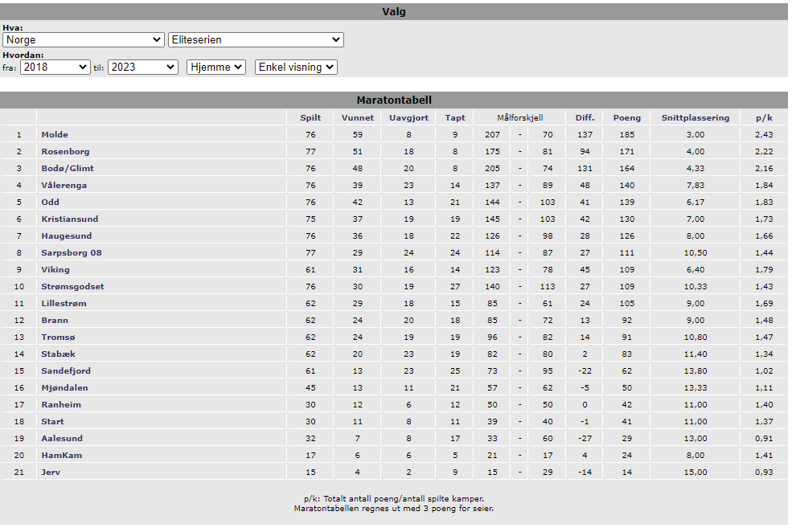This screenshot has width=796, height=532.
Task: Open the Vålerenga team link
Action: coord(64,185)
